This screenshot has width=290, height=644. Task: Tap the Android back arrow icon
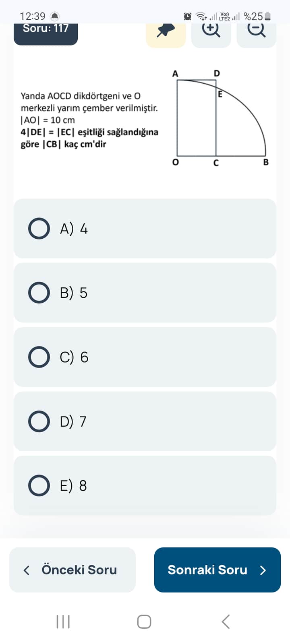[x=226, y=621]
